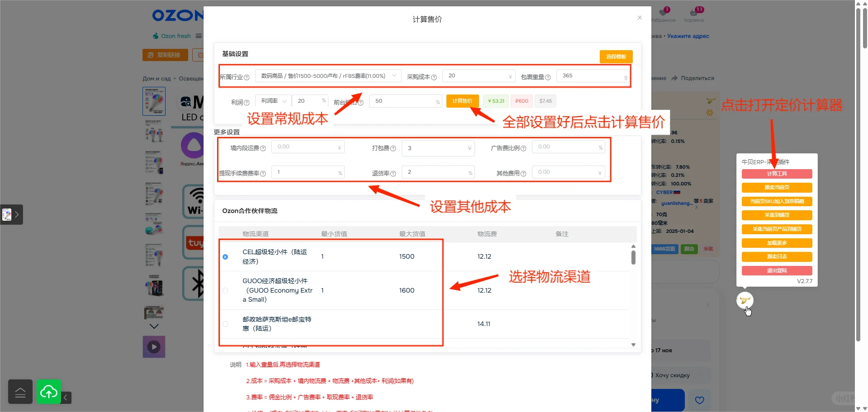Click help icon next to 包裹重量
This screenshot has width=868, height=412.
click(548, 77)
